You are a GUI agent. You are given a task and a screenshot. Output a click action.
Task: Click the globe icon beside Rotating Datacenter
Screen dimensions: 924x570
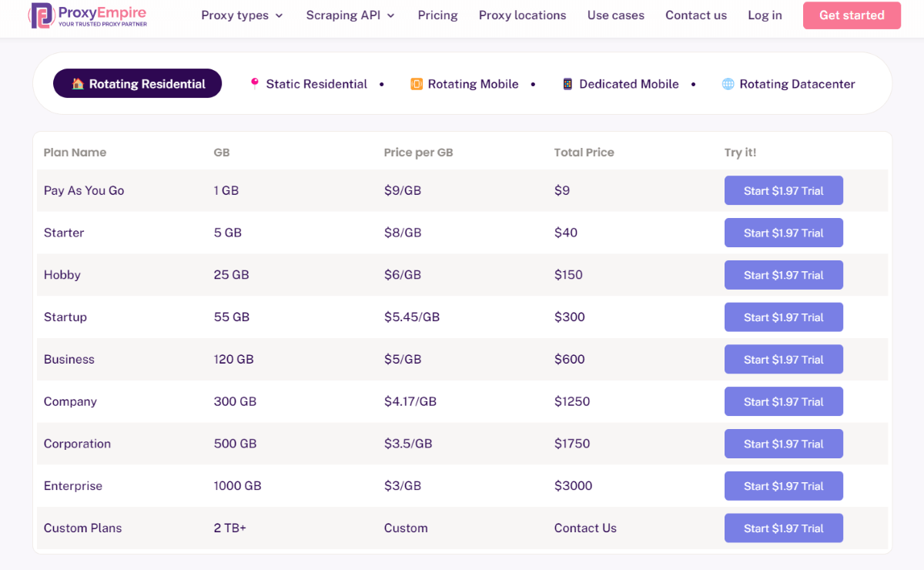point(727,84)
